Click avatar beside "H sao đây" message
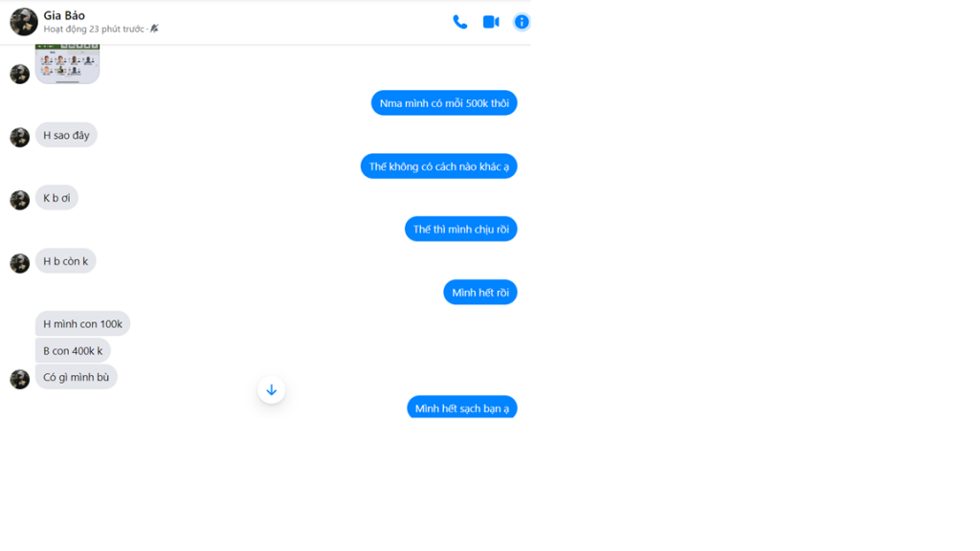980x551 pixels. point(19,137)
